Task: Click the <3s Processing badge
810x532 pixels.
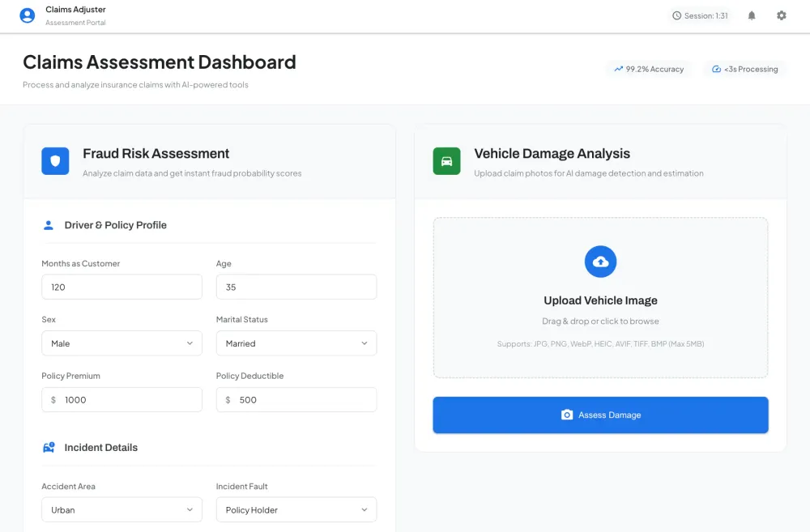Action: pyautogui.click(x=745, y=69)
